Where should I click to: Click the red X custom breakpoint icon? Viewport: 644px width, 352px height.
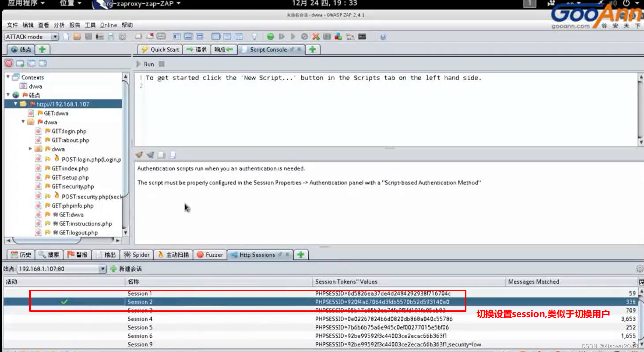coord(316,36)
